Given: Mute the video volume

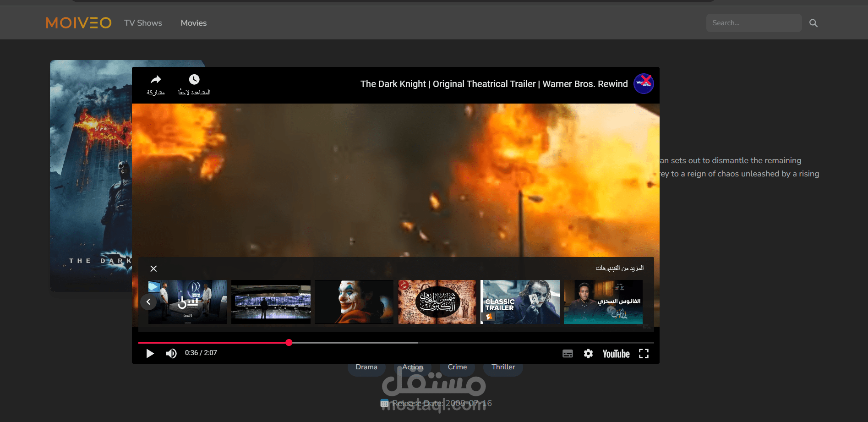Looking at the screenshot, I should 171,353.
